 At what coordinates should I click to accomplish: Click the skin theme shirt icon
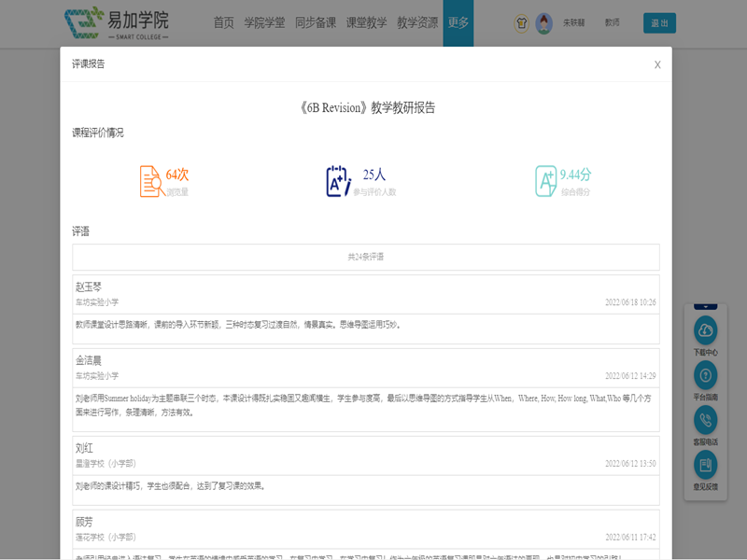tap(521, 23)
